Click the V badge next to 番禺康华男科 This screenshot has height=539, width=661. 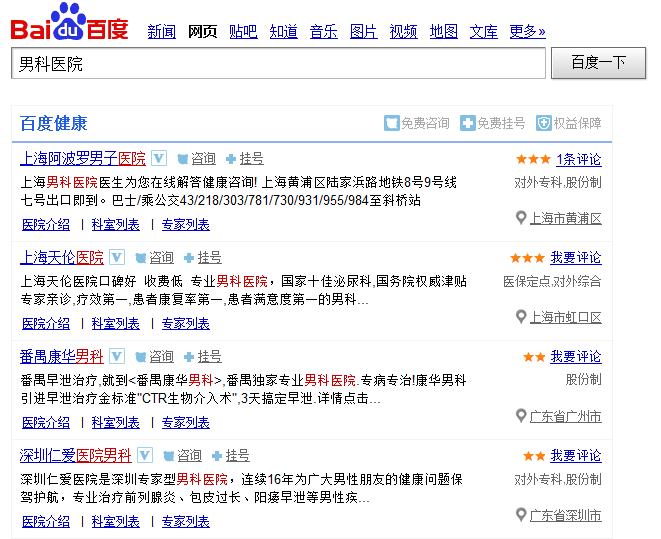point(117,356)
